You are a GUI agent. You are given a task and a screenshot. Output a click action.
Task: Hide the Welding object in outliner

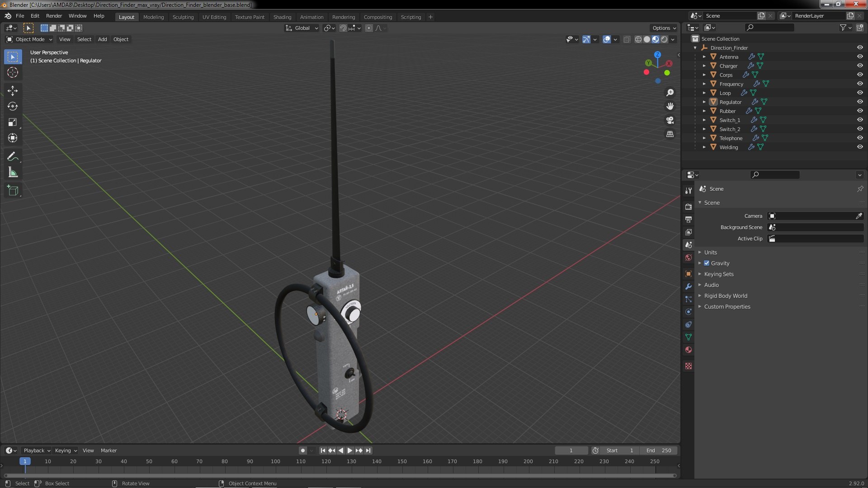coord(860,147)
